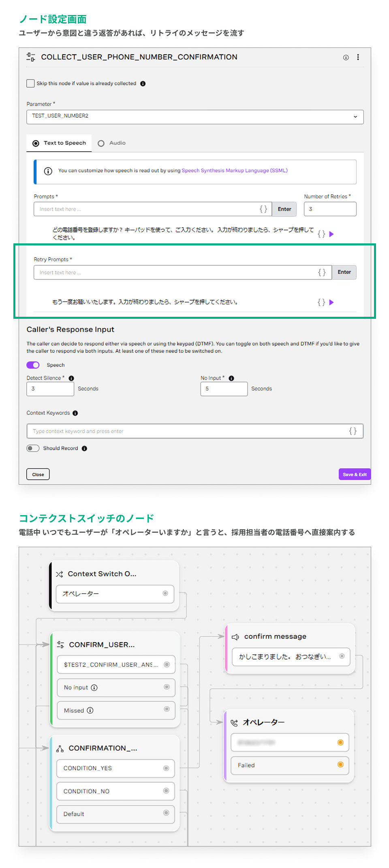Click the Context Switch shuffle icon
This screenshot has width=389, height=868.
[x=60, y=574]
